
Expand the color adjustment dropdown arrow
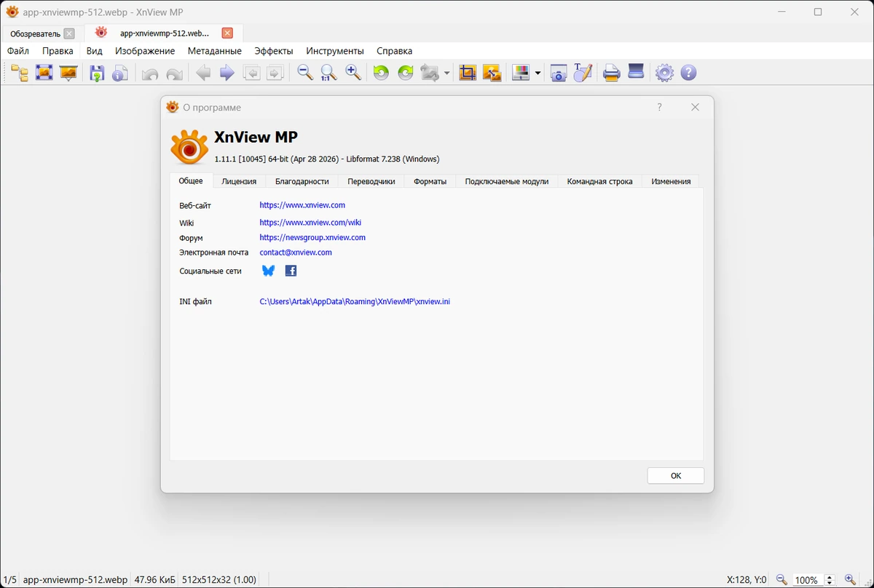tap(538, 73)
